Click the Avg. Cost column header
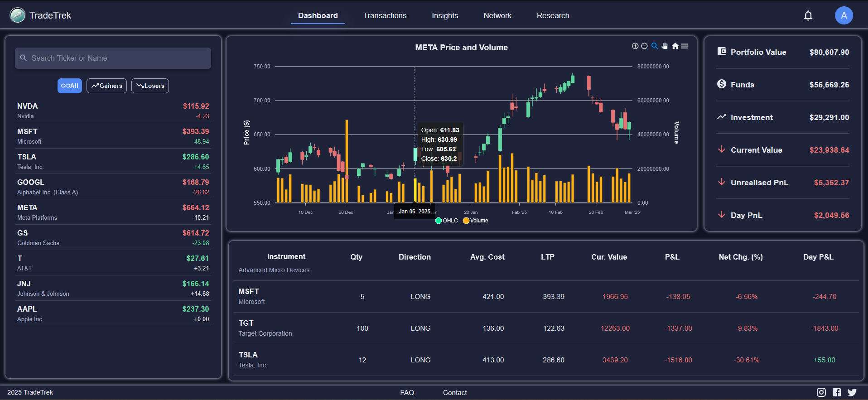 (487, 257)
